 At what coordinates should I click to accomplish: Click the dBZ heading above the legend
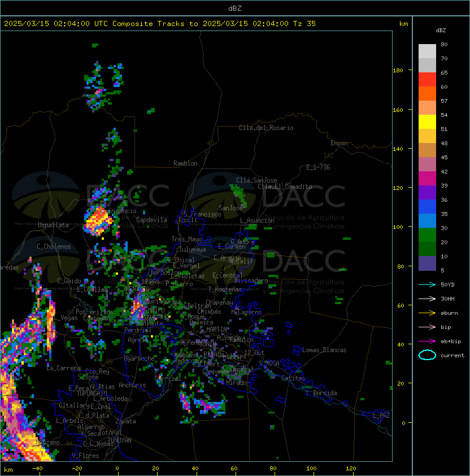click(441, 31)
